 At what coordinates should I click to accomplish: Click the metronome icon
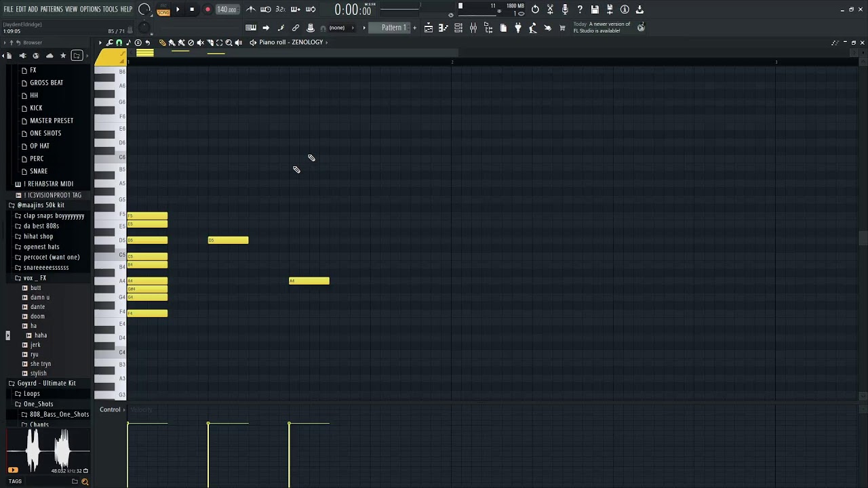point(251,9)
